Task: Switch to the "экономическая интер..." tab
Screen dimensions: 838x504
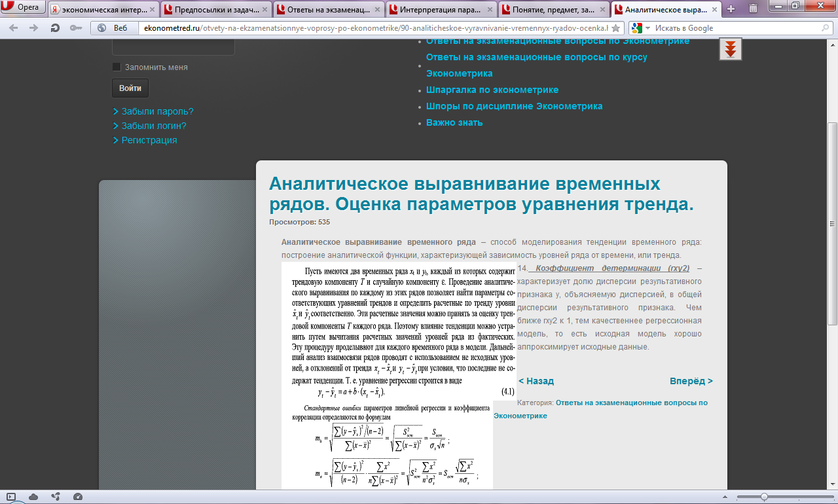Action: tap(102, 9)
